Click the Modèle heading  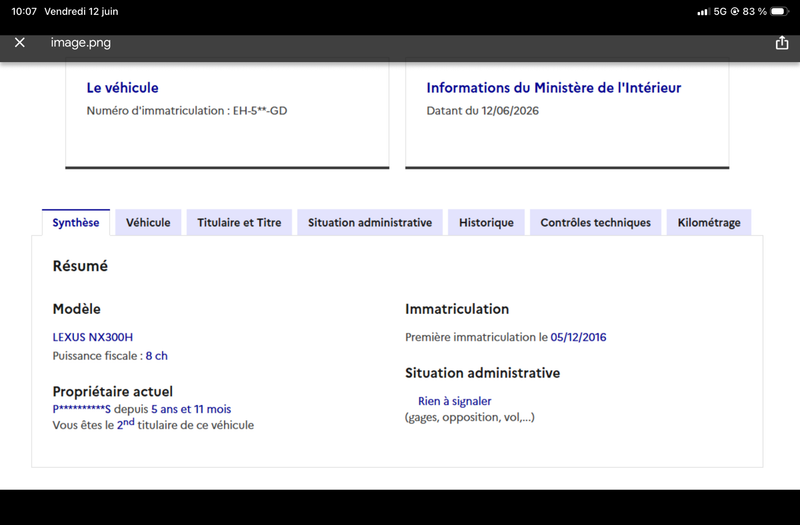(x=77, y=309)
